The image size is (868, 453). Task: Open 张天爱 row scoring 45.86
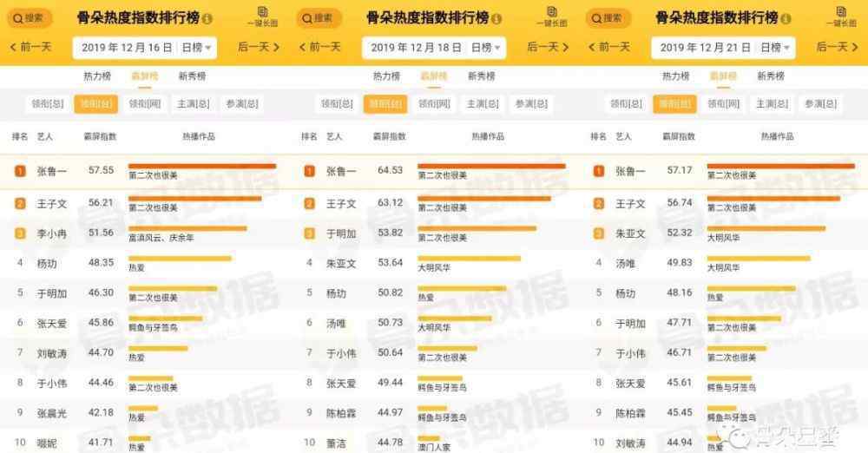pos(144,324)
